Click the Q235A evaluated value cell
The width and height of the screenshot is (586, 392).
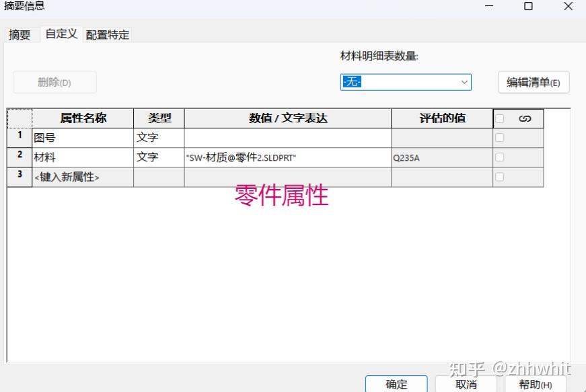(x=442, y=157)
